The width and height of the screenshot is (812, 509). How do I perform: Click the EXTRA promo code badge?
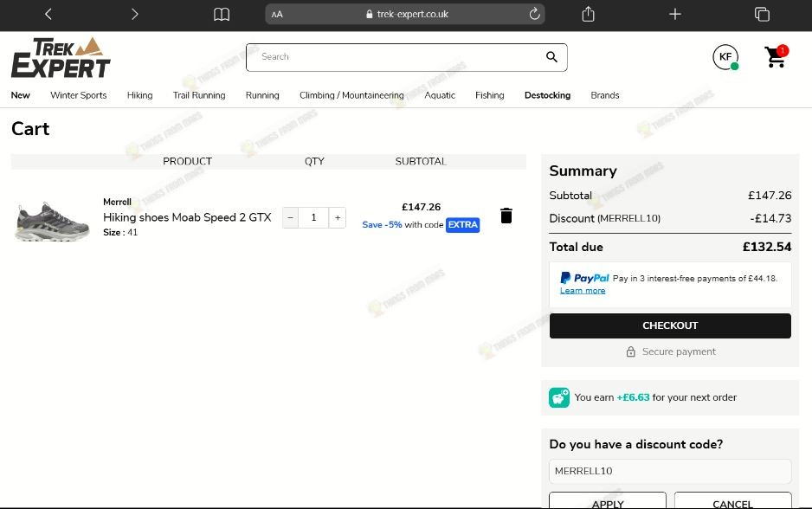(x=462, y=225)
